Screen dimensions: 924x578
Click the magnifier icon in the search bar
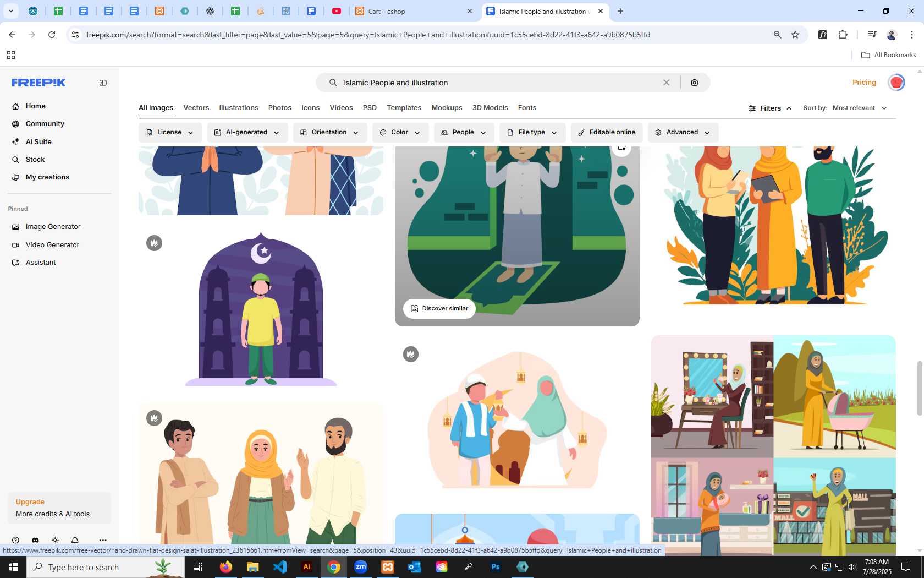coord(333,83)
